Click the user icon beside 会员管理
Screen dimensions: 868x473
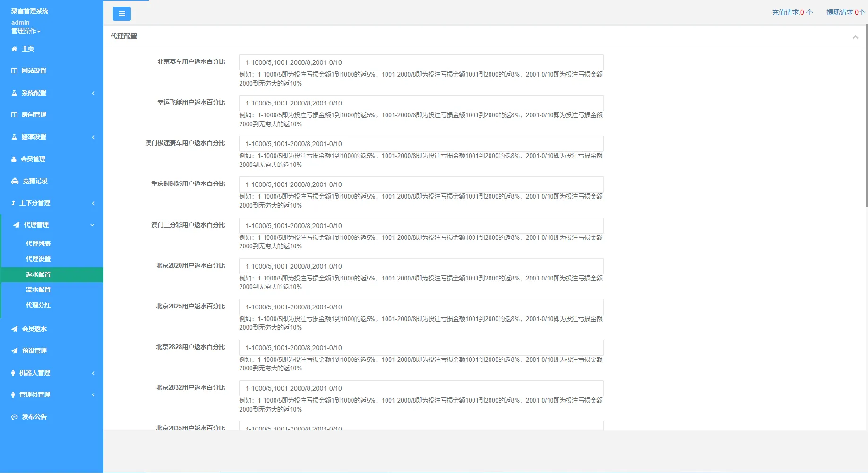pos(14,159)
